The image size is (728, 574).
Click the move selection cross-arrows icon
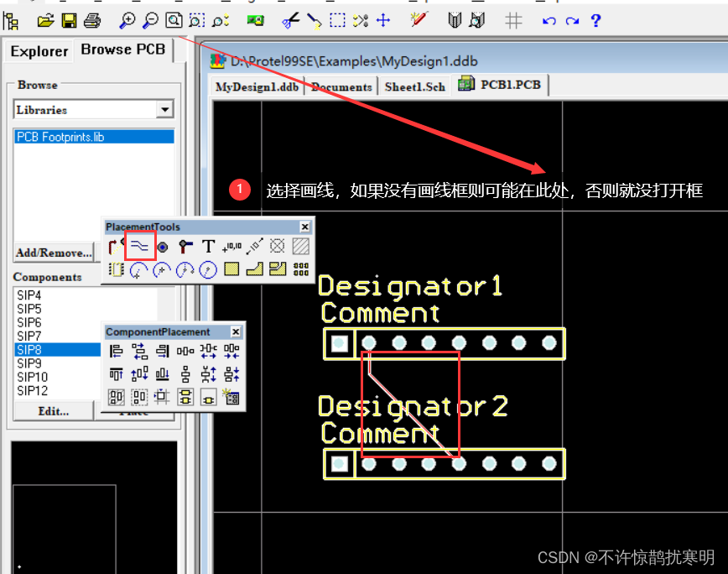[383, 20]
